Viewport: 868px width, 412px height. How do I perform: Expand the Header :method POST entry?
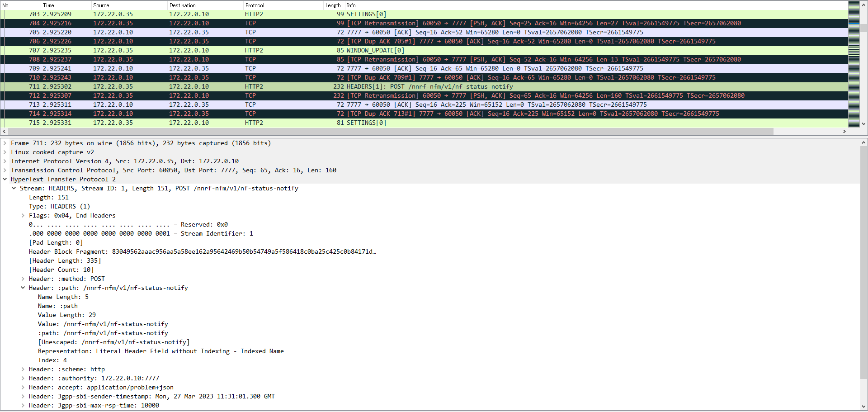point(23,279)
